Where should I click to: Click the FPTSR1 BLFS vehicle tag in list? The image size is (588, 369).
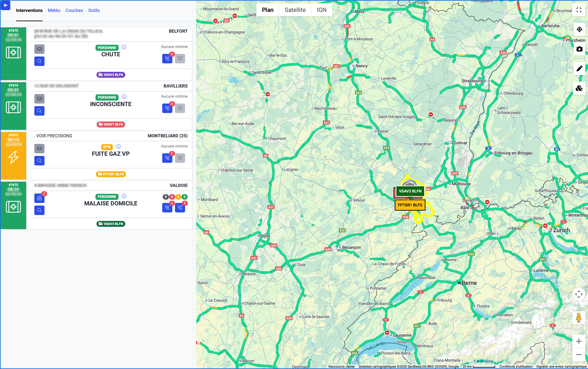[x=111, y=174]
